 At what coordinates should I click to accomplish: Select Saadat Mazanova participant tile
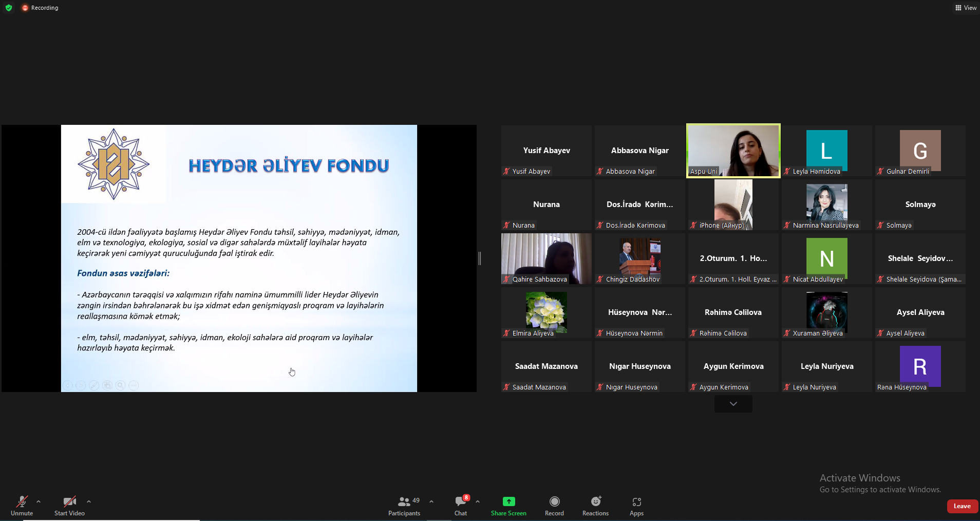pyautogui.click(x=546, y=366)
